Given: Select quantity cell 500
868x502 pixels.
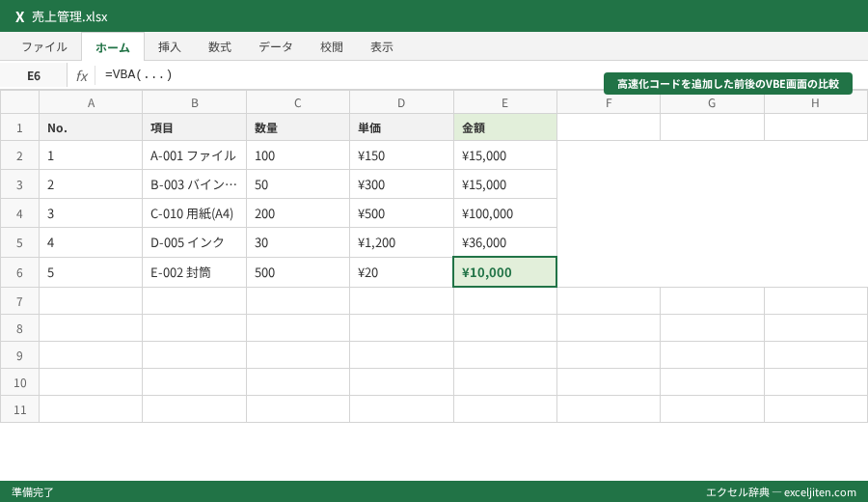Looking at the screenshot, I should [x=298, y=272].
